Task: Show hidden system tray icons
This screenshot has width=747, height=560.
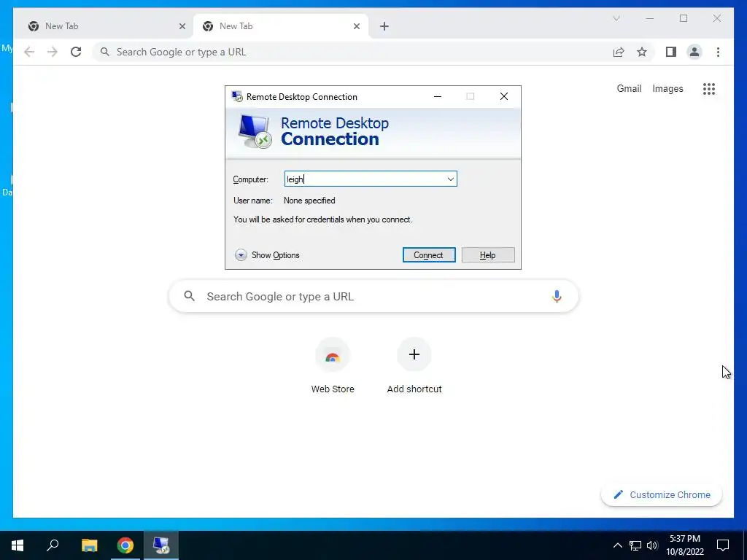Action: pos(617,545)
